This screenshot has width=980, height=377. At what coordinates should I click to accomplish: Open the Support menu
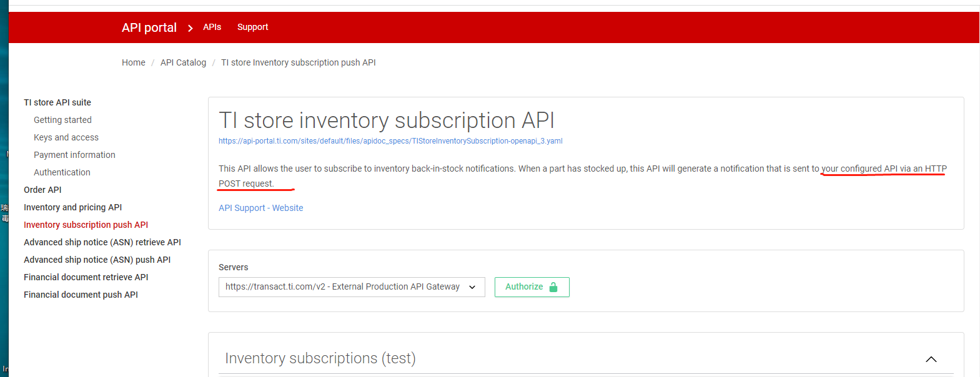click(x=252, y=27)
